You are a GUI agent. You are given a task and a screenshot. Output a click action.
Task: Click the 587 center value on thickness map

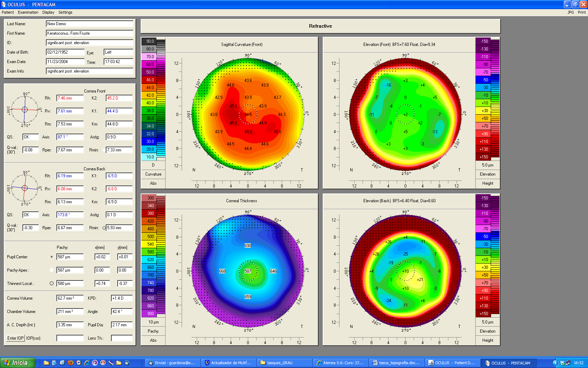point(248,271)
